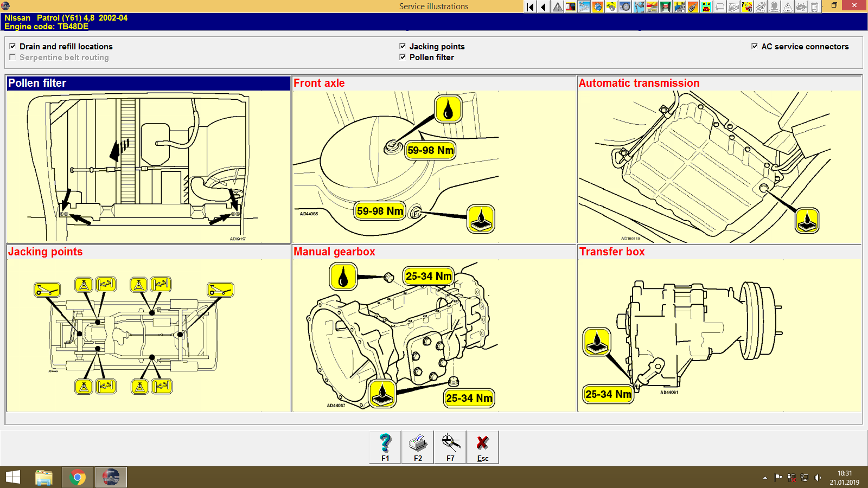This screenshot has width=868, height=488.
Task: Uncheck the AC service connectors option
Action: click(754, 47)
